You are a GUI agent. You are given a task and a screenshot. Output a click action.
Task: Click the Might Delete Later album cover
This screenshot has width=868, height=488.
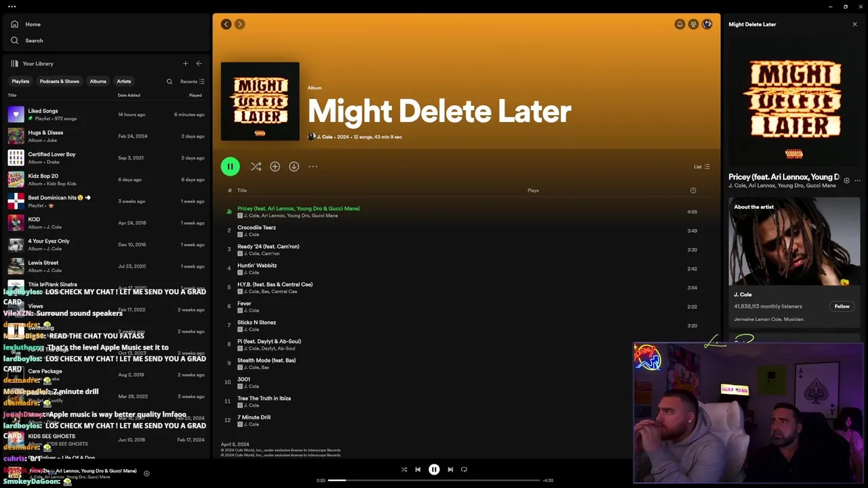260,102
